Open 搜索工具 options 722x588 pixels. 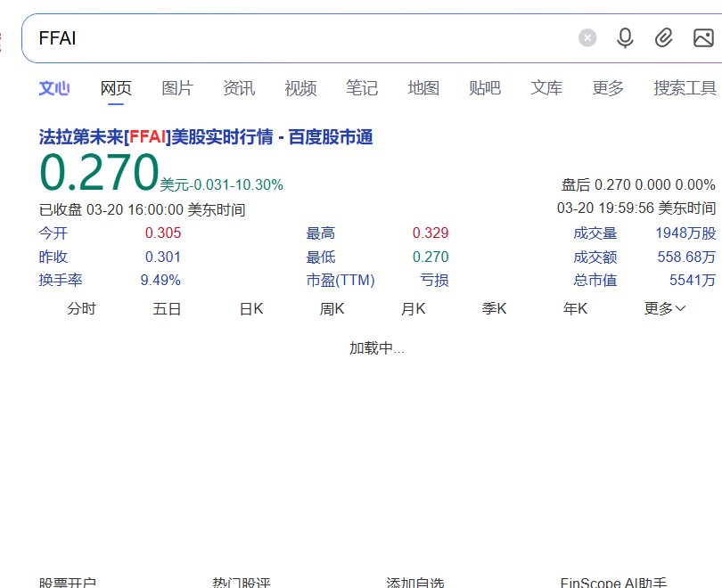pyautogui.click(x=685, y=88)
